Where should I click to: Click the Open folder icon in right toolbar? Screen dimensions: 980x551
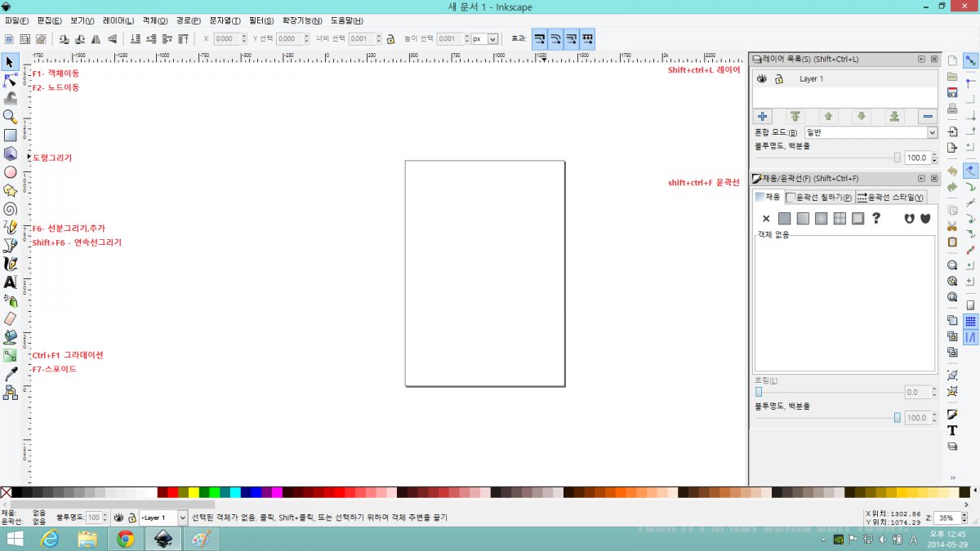pos(952,77)
